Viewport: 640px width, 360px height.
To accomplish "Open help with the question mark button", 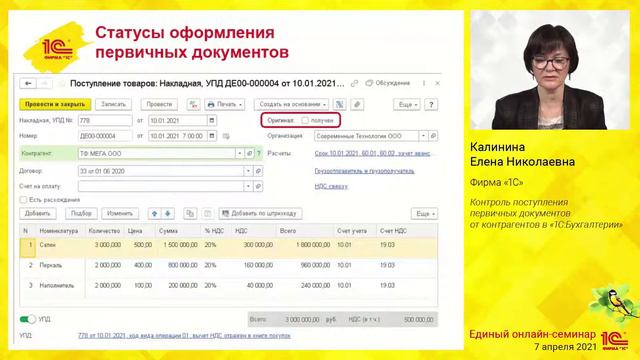I will click(x=431, y=104).
